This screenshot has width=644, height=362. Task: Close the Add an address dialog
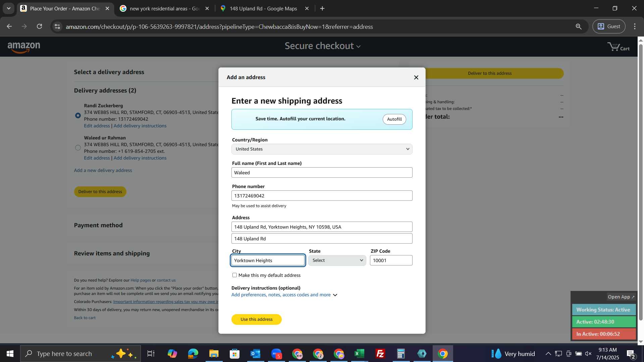[x=416, y=77]
